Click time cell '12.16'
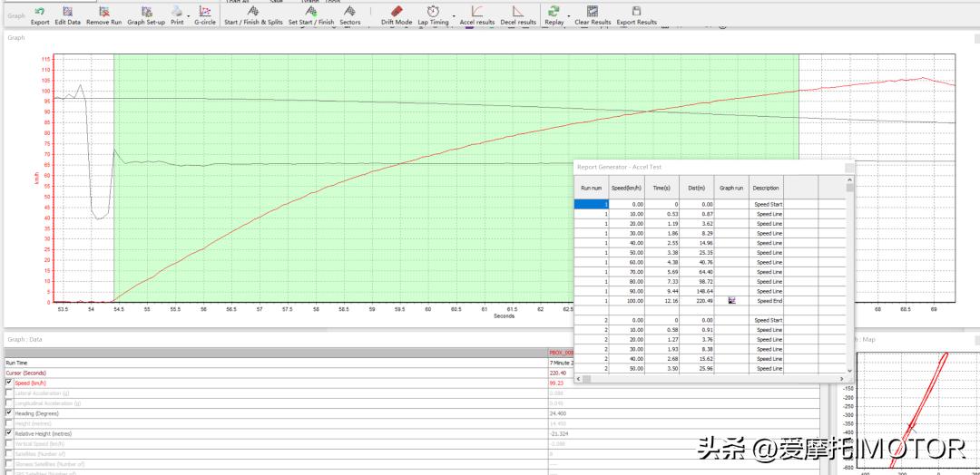Viewport: 980px width, 475px height. (x=661, y=300)
